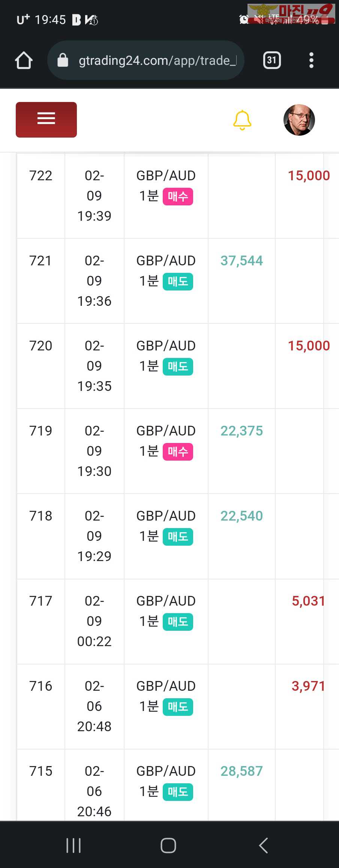Tap 매도 badge in trade 716
339x868 pixels.
point(178,707)
